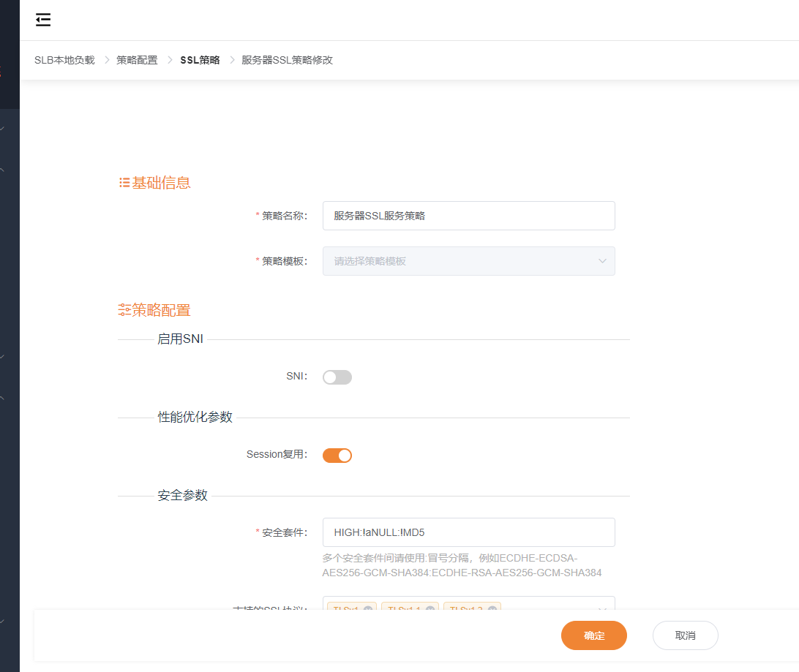
Task: Collapse the left navigation sidebar
Action: (43, 20)
